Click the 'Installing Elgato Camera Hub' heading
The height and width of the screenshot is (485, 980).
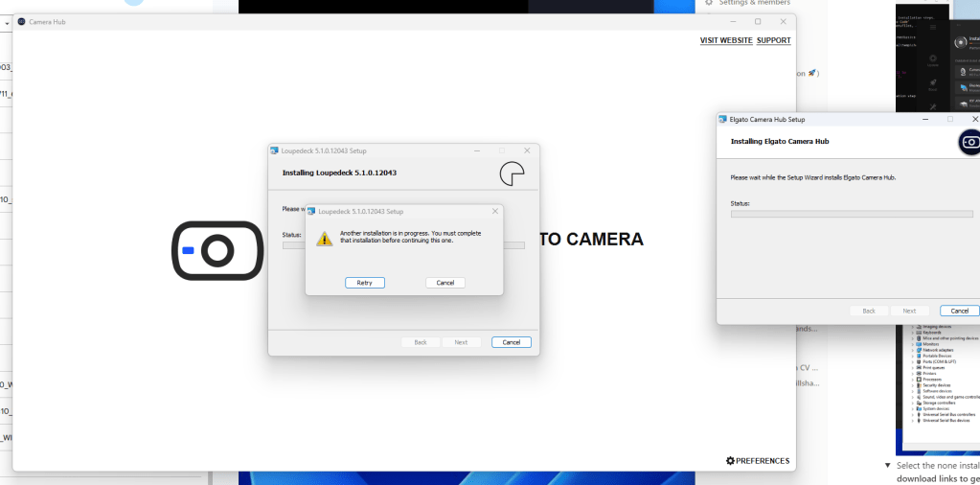780,141
